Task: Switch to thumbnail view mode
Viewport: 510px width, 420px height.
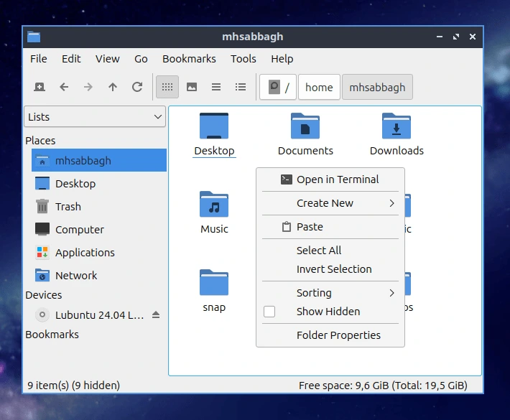Action: coord(192,87)
